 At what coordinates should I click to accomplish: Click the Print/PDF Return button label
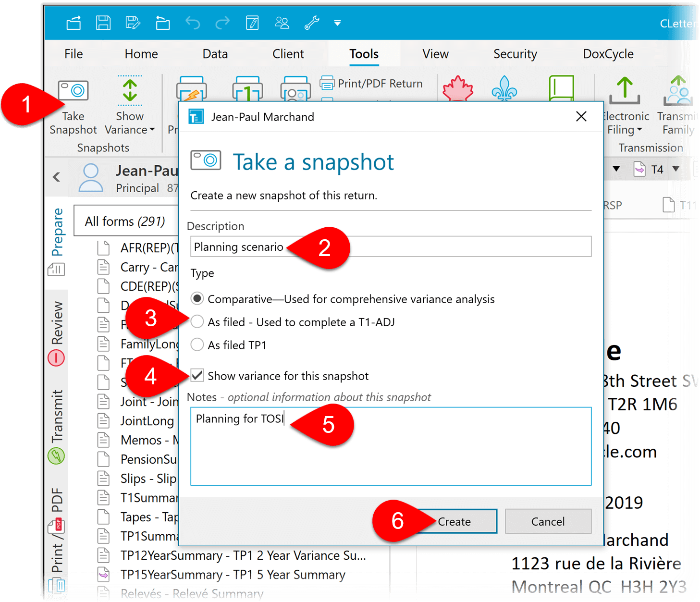(380, 84)
